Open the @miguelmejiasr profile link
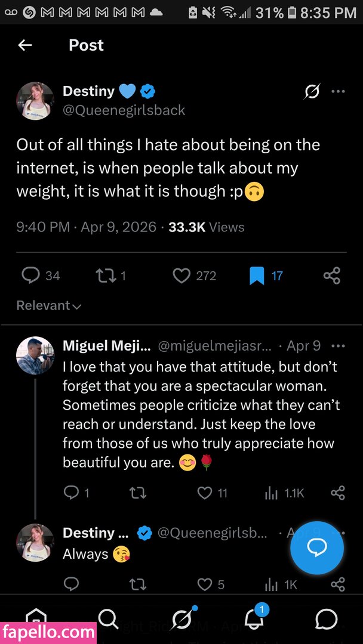Screen dimensions: 363x644 click(x=215, y=346)
